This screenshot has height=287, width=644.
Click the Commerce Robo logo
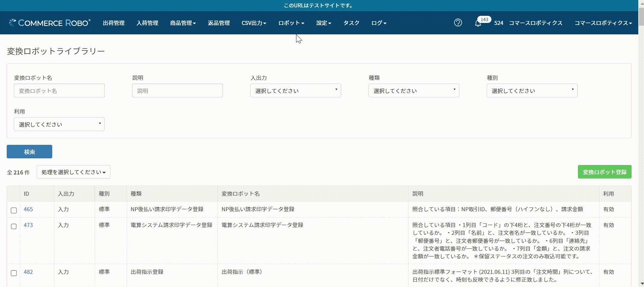(50, 23)
